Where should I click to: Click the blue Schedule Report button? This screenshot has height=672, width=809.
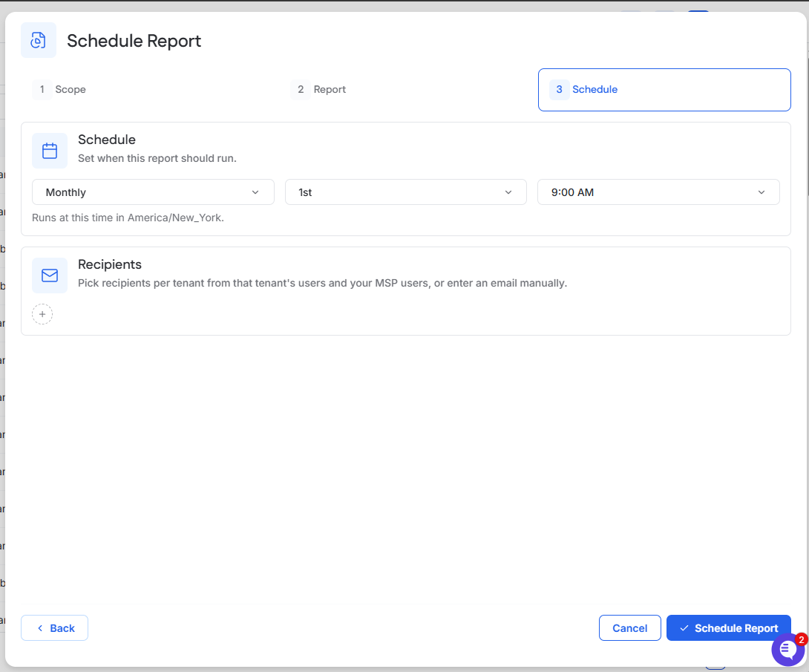pos(729,628)
